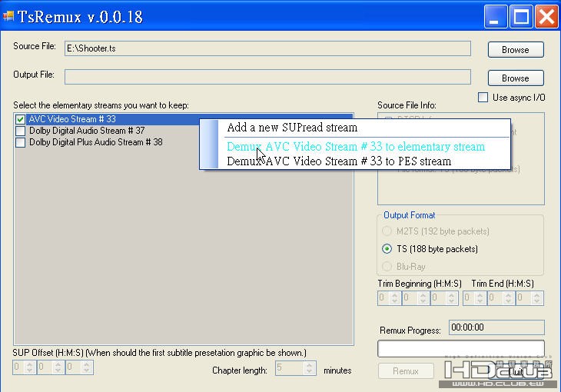
Task: Select TS (188 byte packets) format
Action: 387,249
